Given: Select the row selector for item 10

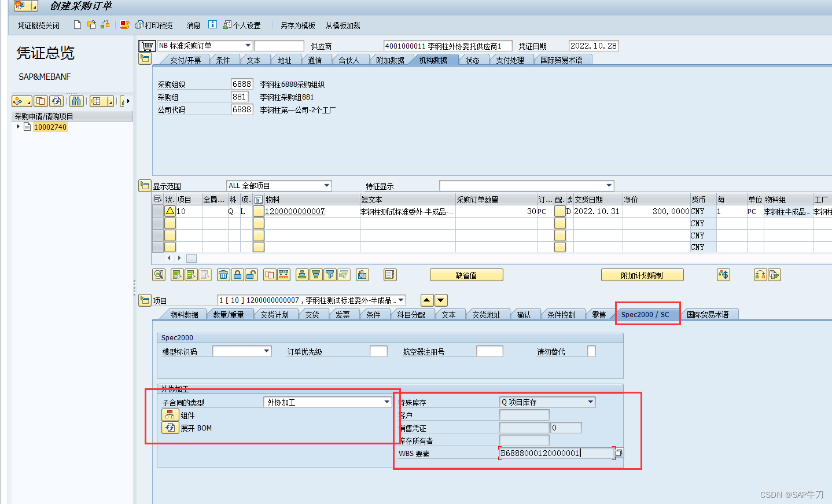Looking at the screenshot, I should tap(157, 211).
